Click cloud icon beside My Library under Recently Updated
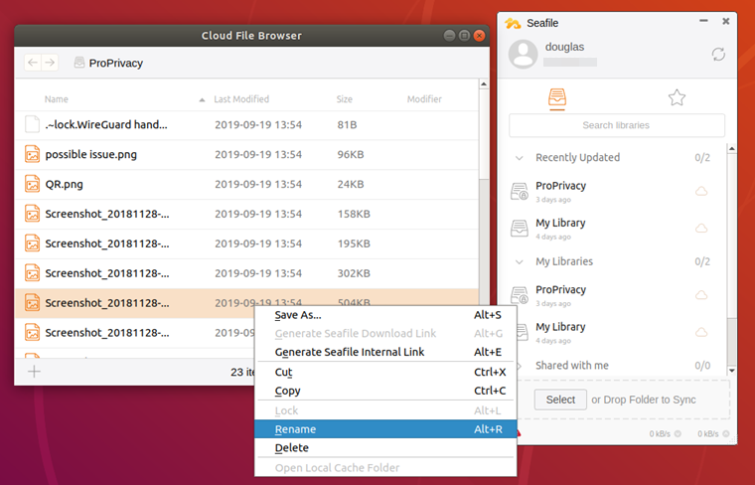 point(702,228)
